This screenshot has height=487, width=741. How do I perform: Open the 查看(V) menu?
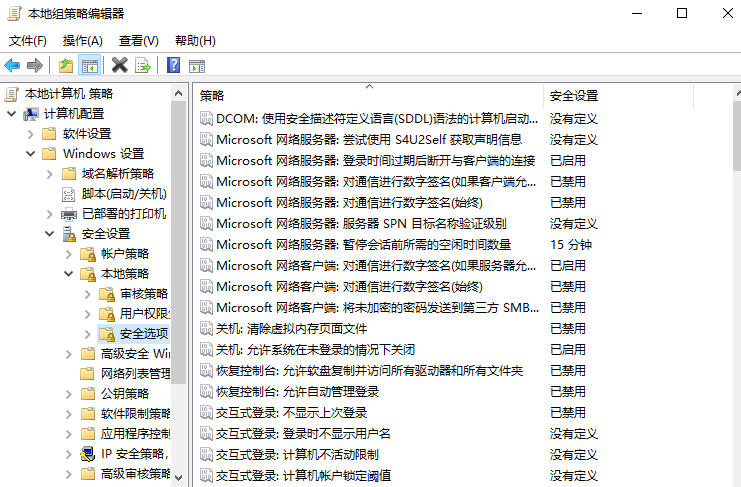138,41
